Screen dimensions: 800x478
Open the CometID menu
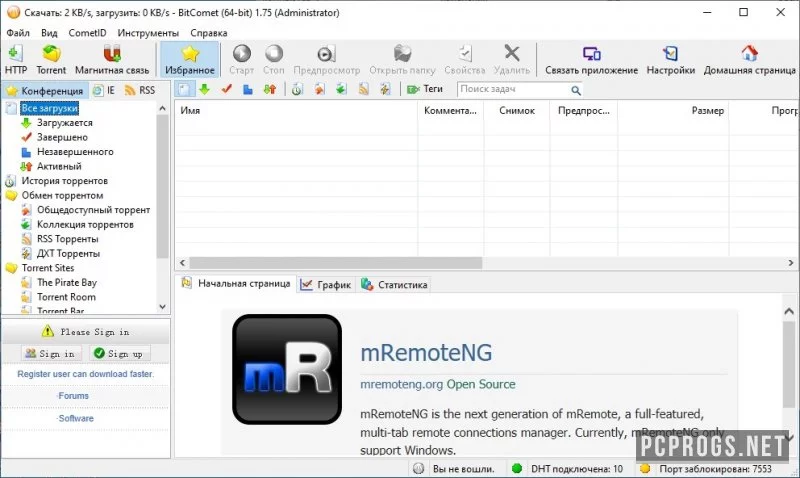(x=87, y=33)
